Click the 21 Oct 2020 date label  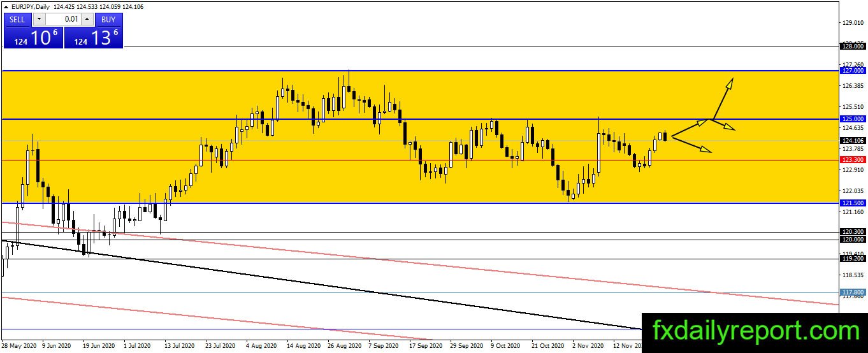click(547, 347)
